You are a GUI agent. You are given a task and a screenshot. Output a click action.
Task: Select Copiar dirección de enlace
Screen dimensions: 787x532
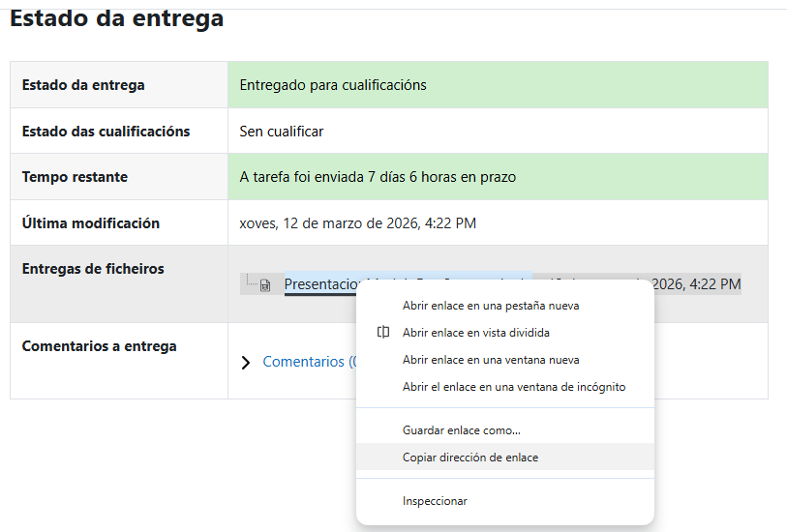click(505, 458)
